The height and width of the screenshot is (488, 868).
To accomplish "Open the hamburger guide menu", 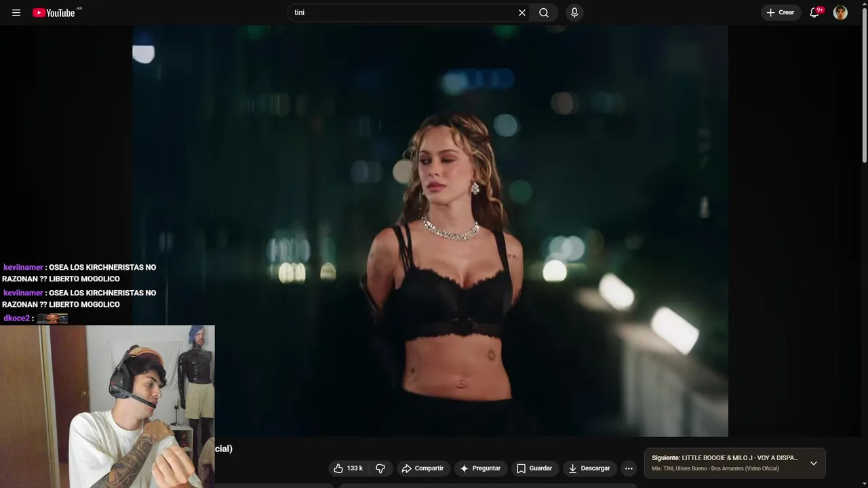I will (16, 13).
